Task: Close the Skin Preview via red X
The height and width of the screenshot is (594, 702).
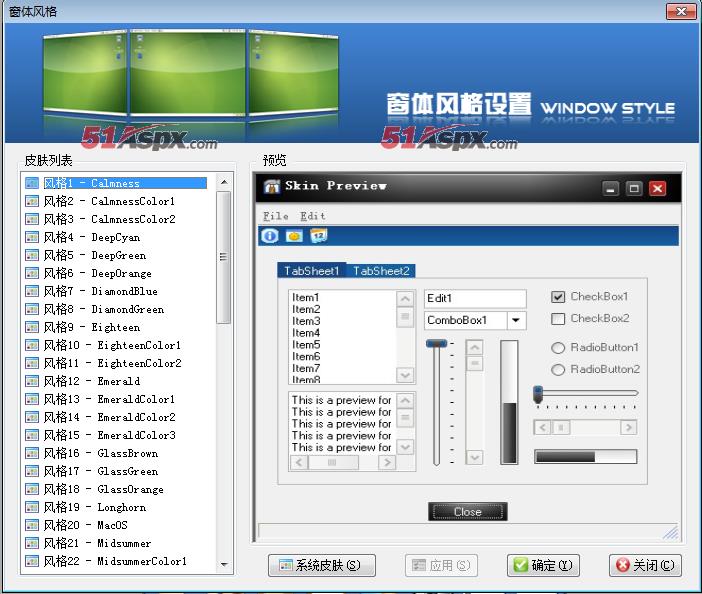Action: [657, 188]
